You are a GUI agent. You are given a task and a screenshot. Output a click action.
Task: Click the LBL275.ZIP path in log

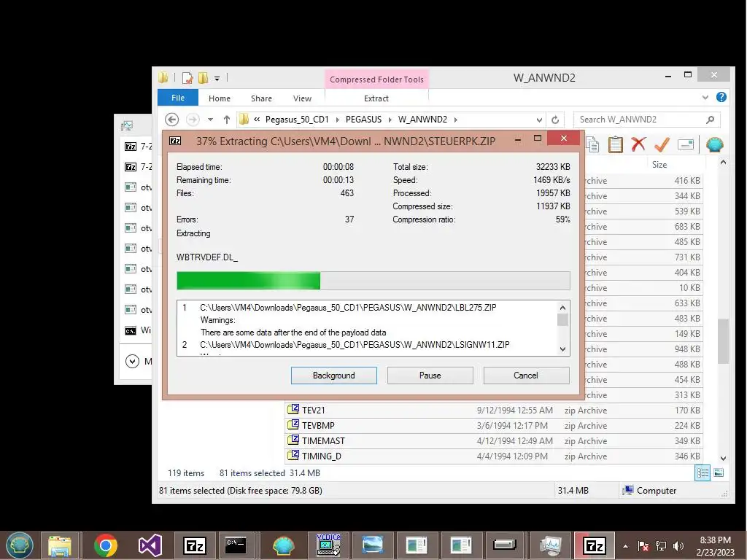348,308
